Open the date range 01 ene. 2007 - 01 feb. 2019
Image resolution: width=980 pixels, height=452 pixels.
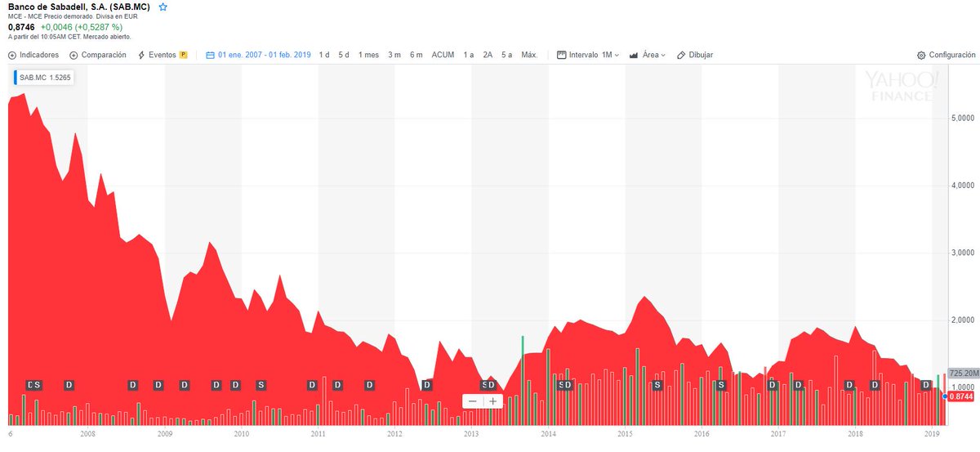(x=259, y=55)
